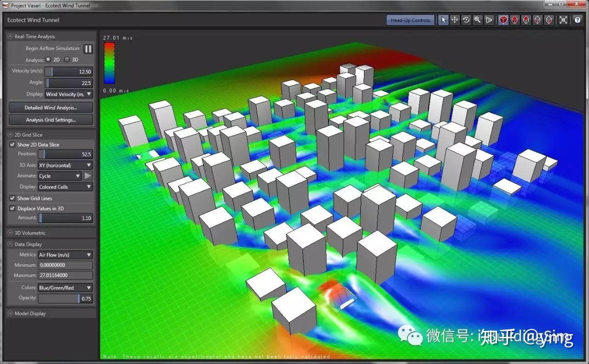
Task: Collapse the Real-Time Analysis panel
Action: click(10, 36)
